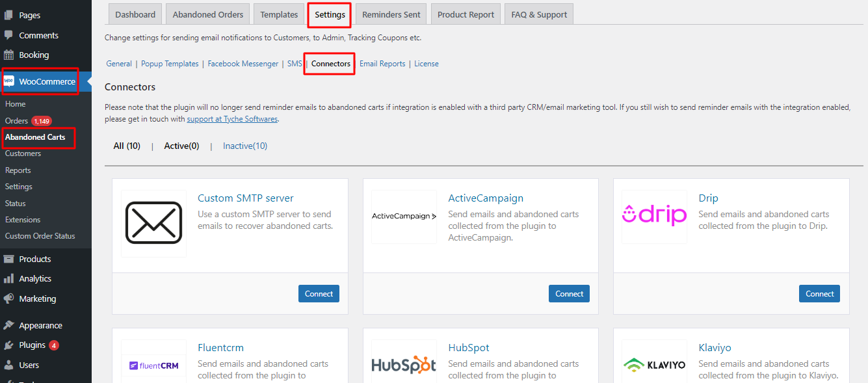Click the pink Drip logo

(654, 217)
